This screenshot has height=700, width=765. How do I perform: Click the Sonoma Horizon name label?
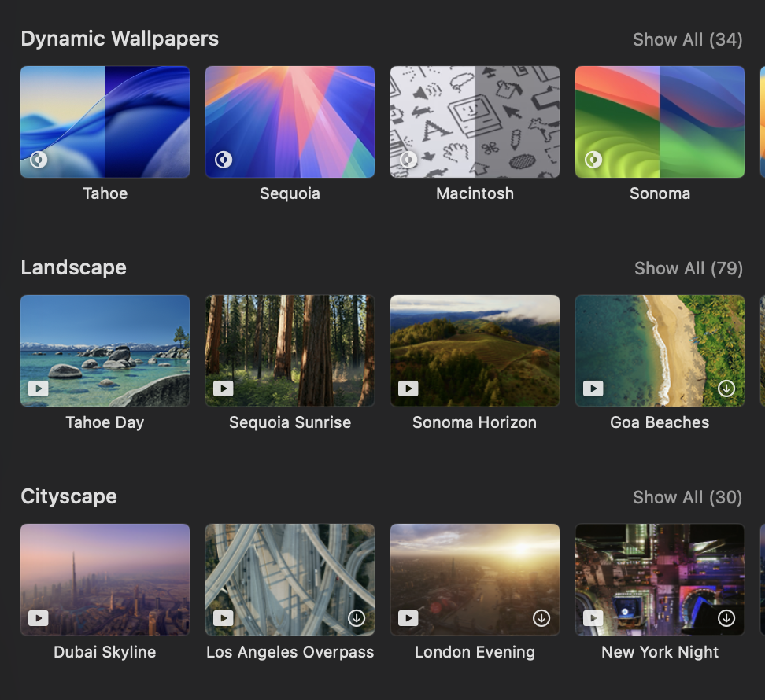click(x=475, y=422)
